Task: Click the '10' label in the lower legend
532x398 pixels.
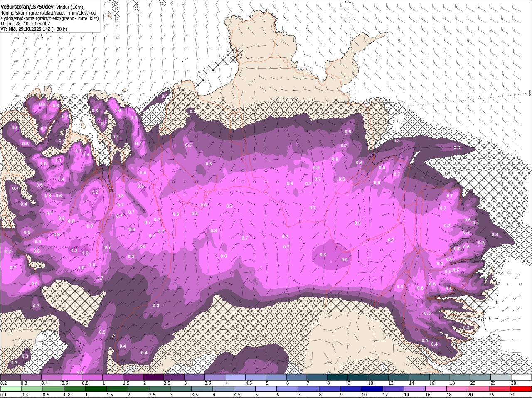Action: [364, 395]
